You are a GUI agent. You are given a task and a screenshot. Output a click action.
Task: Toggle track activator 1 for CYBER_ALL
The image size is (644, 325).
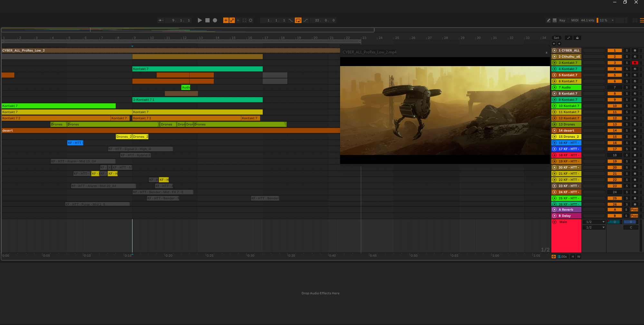615,50
